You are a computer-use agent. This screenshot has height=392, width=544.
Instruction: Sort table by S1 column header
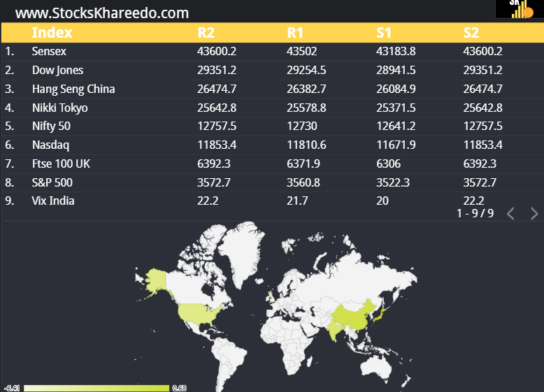click(384, 33)
